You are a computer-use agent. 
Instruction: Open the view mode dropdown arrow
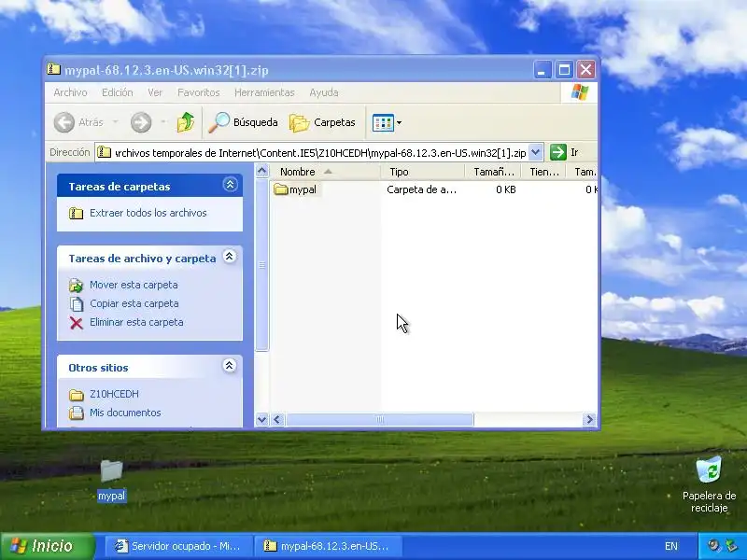click(400, 123)
